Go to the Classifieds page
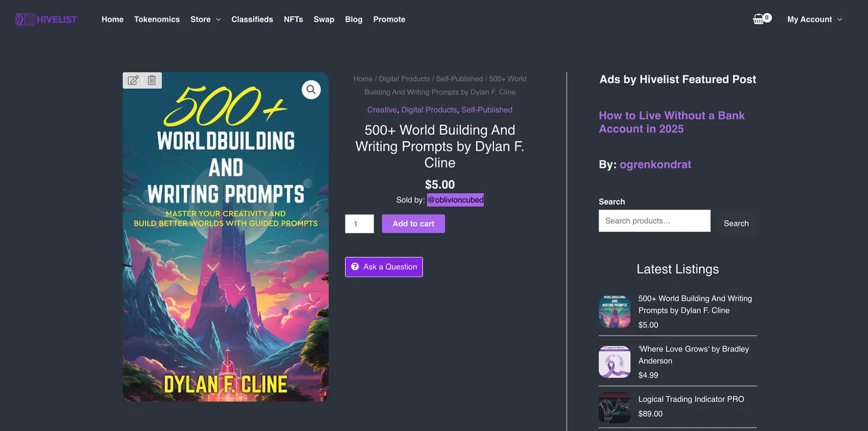 point(252,19)
